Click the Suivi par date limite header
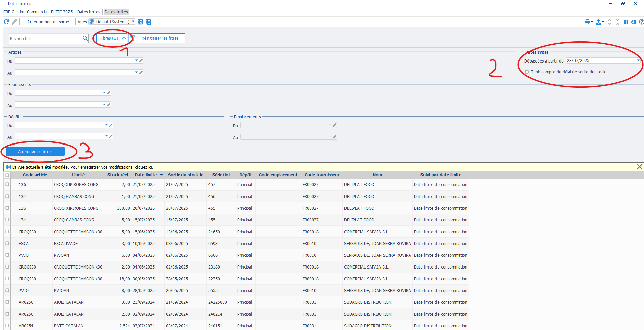Screen dimensions: 644x330 (x=441, y=175)
